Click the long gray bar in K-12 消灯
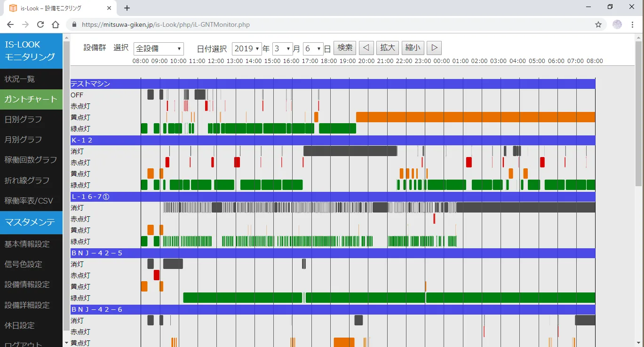This screenshot has width=644, height=347. (350, 151)
